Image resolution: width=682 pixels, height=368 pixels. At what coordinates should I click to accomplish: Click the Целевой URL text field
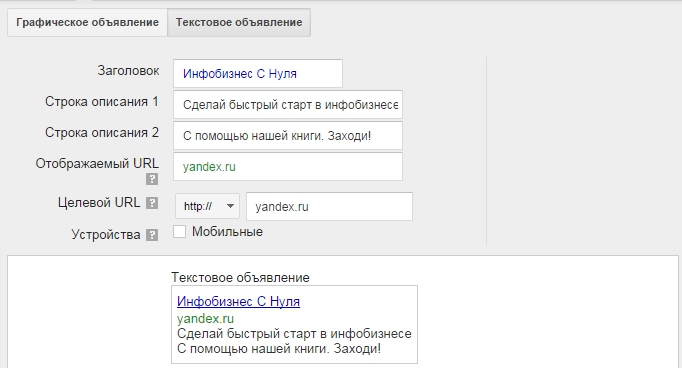pos(329,207)
